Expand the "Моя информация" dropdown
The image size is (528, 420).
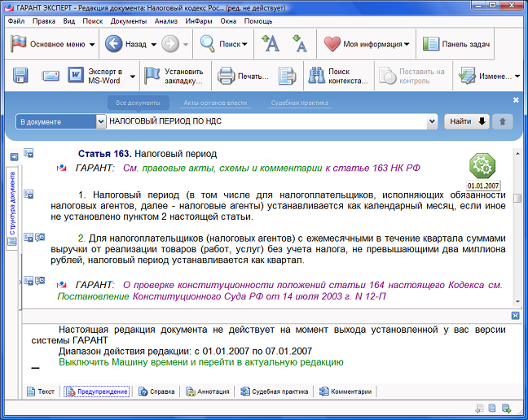[367, 44]
